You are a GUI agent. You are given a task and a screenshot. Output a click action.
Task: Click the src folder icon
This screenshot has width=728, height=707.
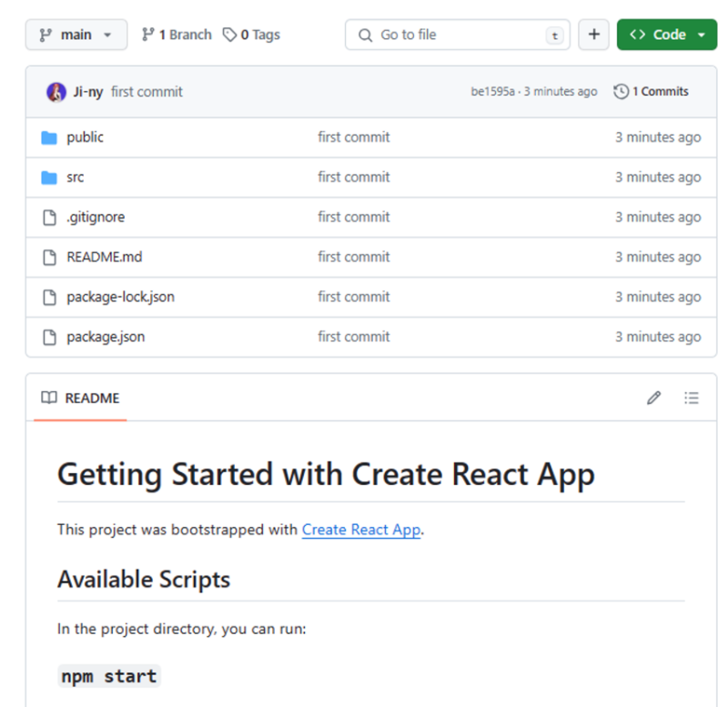49,177
